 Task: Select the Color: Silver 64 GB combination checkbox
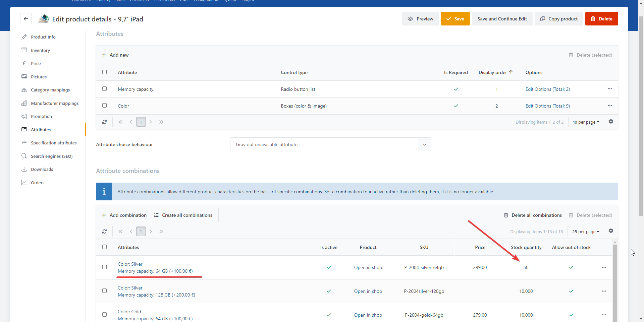[104, 267]
